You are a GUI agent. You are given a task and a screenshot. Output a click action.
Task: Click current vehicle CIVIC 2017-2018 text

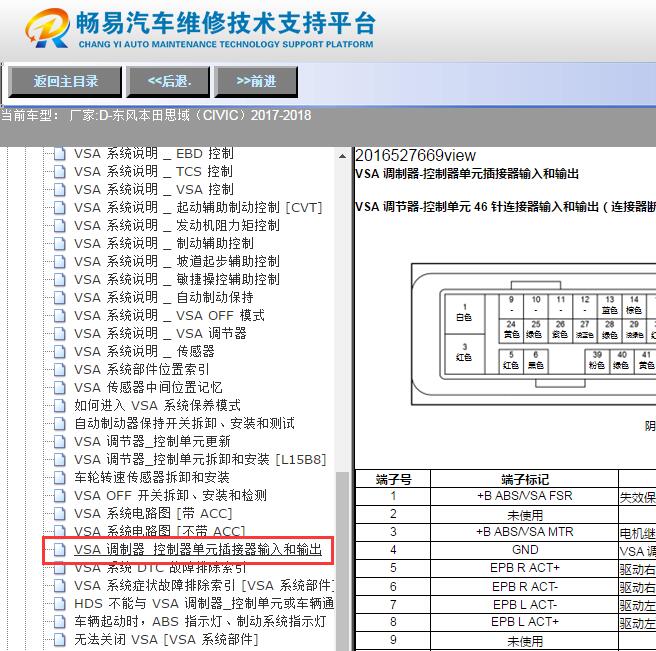[156, 115]
